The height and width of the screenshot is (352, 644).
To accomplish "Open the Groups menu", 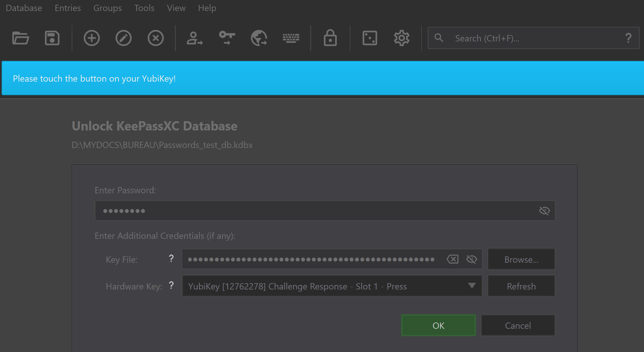I will (x=107, y=8).
